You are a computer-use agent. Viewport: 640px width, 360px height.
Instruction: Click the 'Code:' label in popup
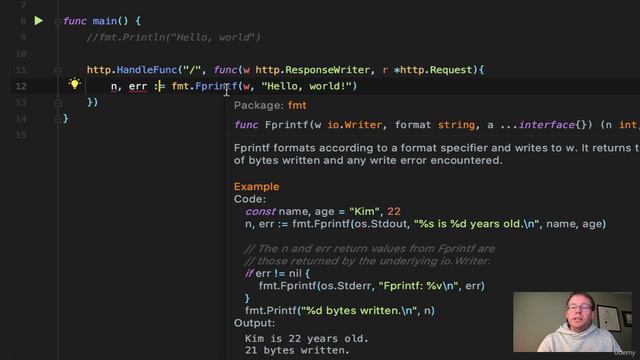[250, 199]
